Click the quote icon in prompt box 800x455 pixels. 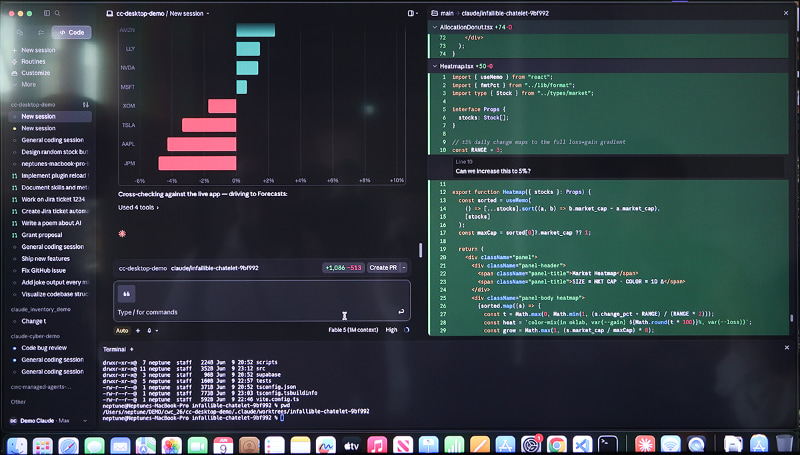pyautogui.click(x=127, y=294)
